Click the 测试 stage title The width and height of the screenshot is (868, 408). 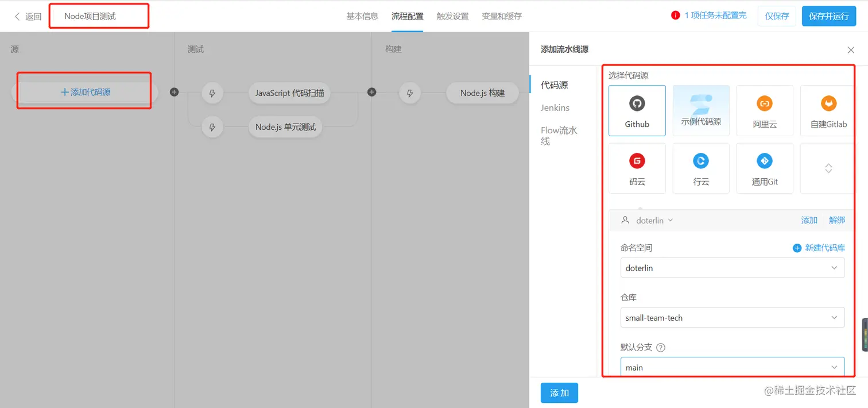click(x=196, y=49)
